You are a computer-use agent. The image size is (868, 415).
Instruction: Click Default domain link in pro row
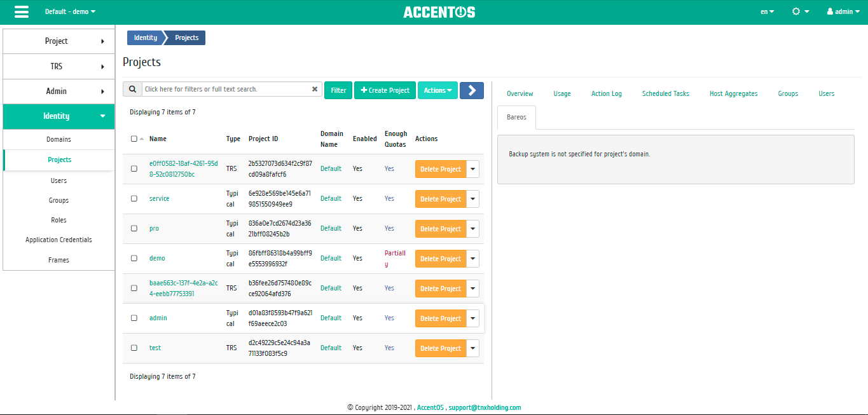(x=331, y=228)
